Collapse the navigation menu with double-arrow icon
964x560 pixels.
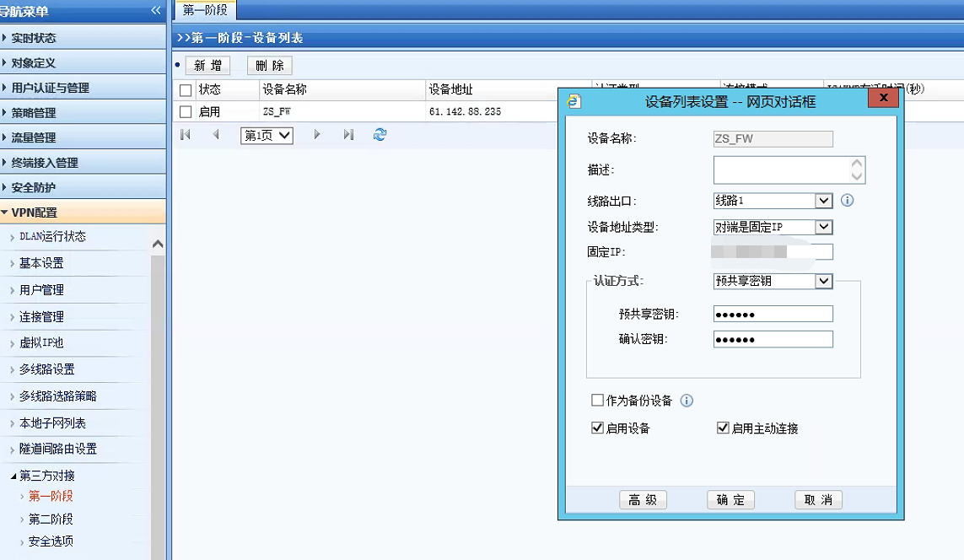(x=155, y=10)
